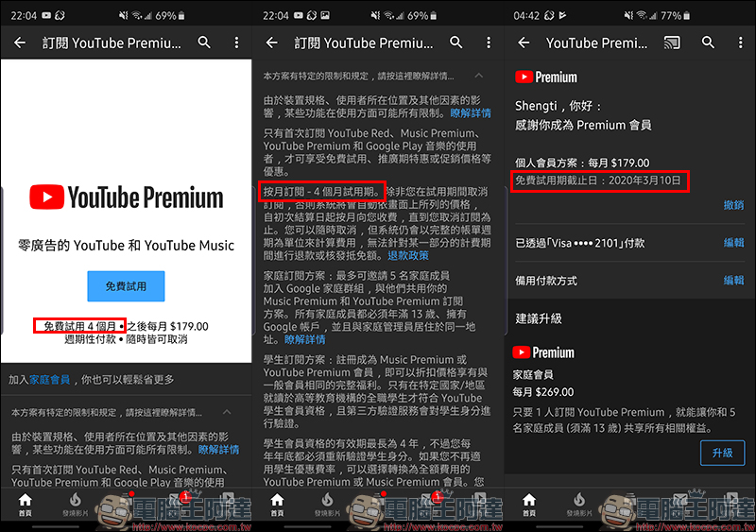
Task: Expand the restrictions text using the down chevron
Action: pyautogui.click(x=227, y=413)
